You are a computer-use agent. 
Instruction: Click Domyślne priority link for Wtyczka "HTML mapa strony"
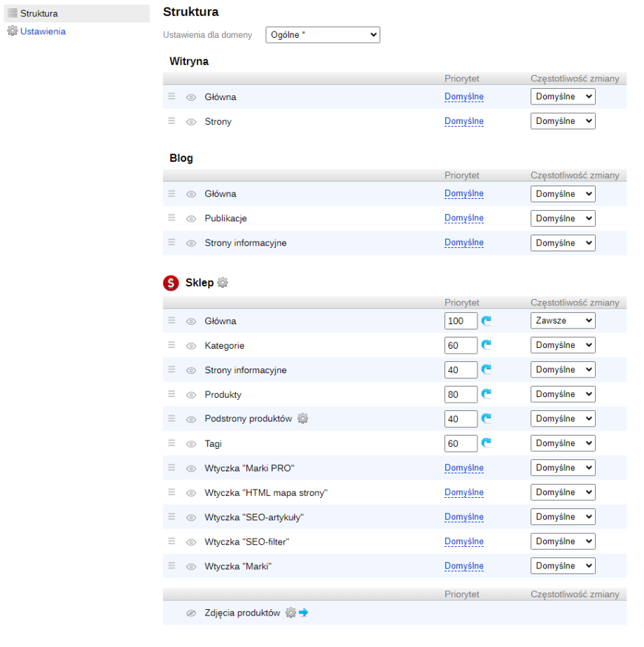[x=463, y=492]
